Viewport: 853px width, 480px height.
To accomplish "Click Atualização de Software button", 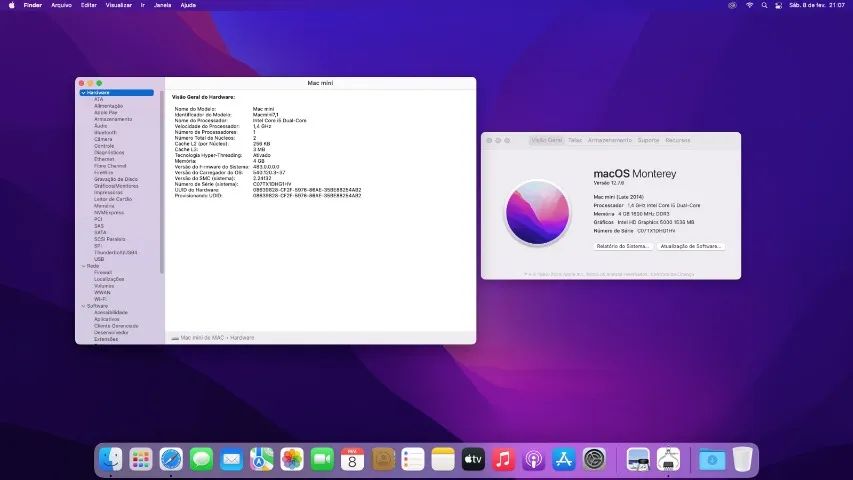I will coord(690,246).
